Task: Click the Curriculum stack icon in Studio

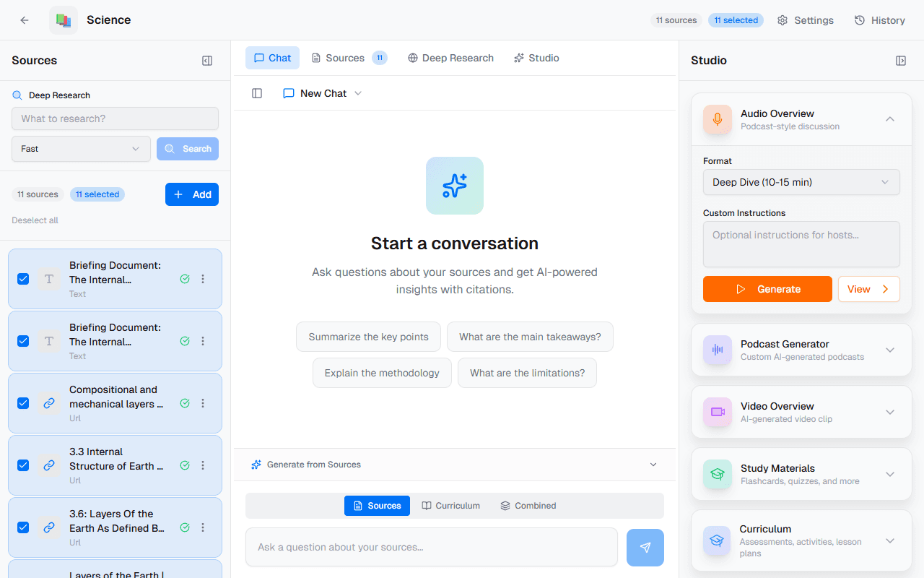Action: point(717,540)
